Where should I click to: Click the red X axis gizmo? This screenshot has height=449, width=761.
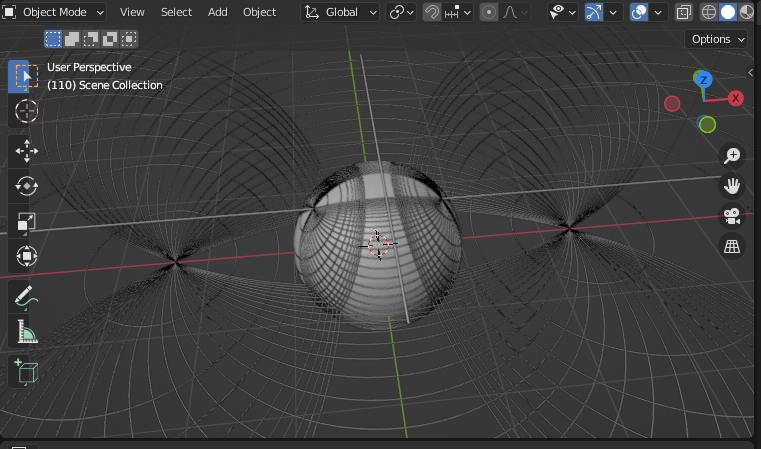pyautogui.click(x=736, y=98)
